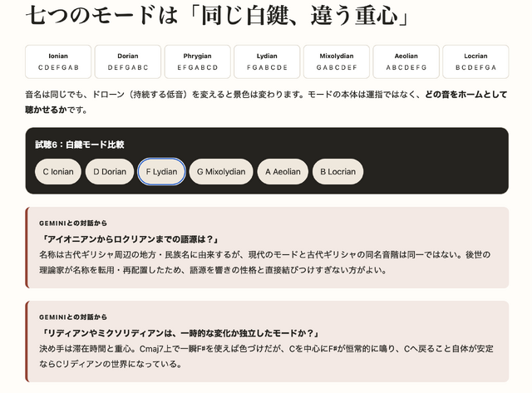
Task: Click the heading 七つのモードは「同じ白鍵、違う重心」
Action: tap(217, 15)
